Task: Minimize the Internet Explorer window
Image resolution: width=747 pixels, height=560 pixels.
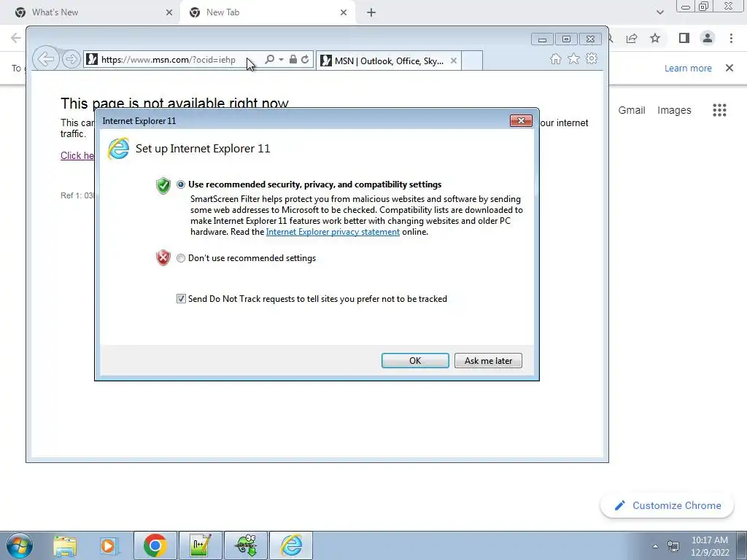Action: click(542, 39)
